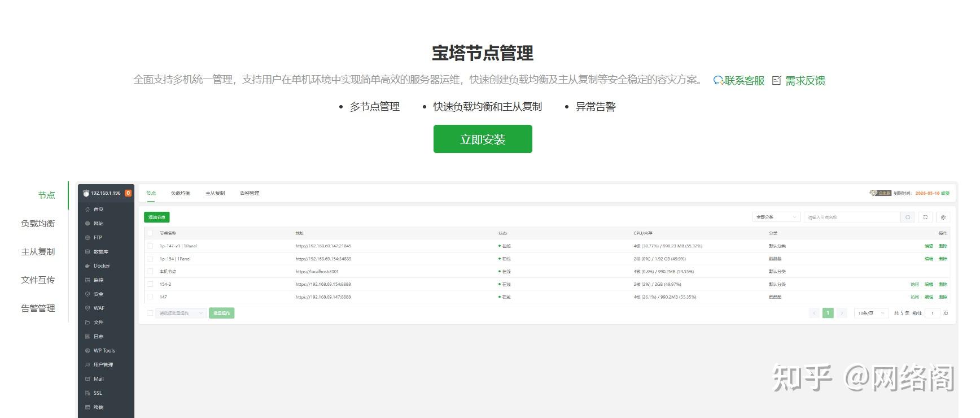The width and height of the screenshot is (980, 418).
Task: Click the address https://localhost:3001
Action: pyautogui.click(x=317, y=272)
